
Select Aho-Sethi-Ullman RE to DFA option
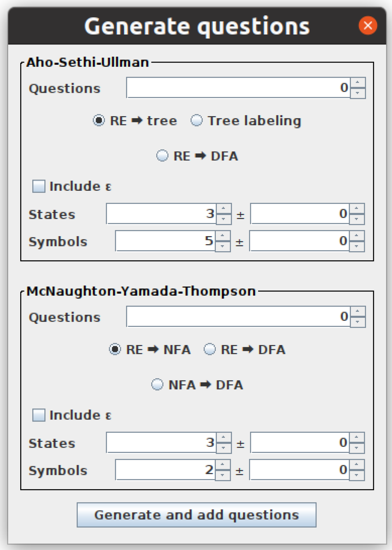pyautogui.click(x=163, y=156)
